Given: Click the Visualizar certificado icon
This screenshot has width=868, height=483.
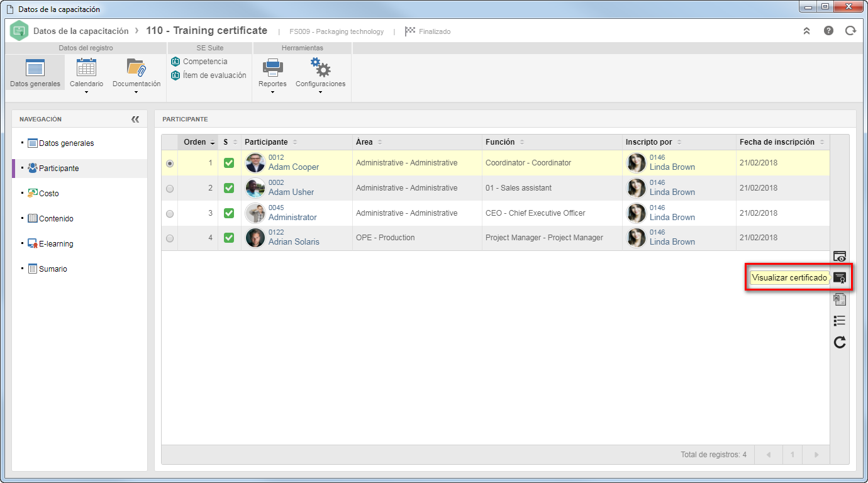Looking at the screenshot, I should click(x=839, y=277).
